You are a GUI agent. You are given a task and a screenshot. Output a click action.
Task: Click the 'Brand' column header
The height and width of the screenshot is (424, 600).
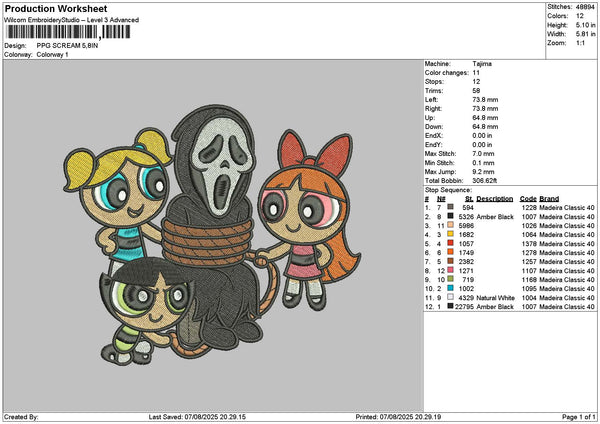(x=549, y=199)
